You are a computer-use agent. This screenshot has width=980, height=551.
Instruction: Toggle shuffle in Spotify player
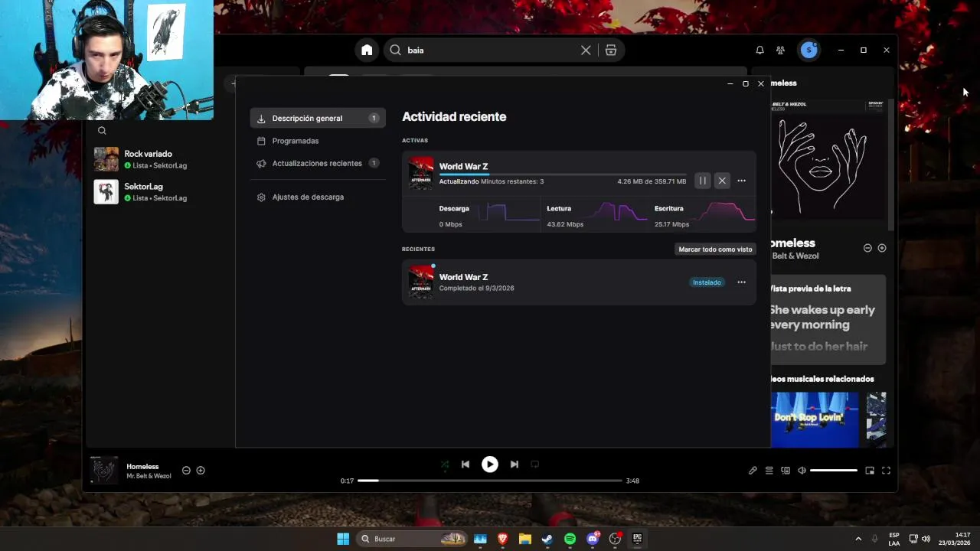[x=445, y=465]
